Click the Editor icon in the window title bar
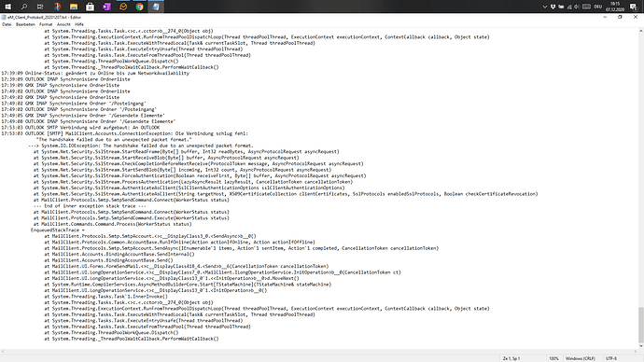644x362 pixels. coord(4,17)
